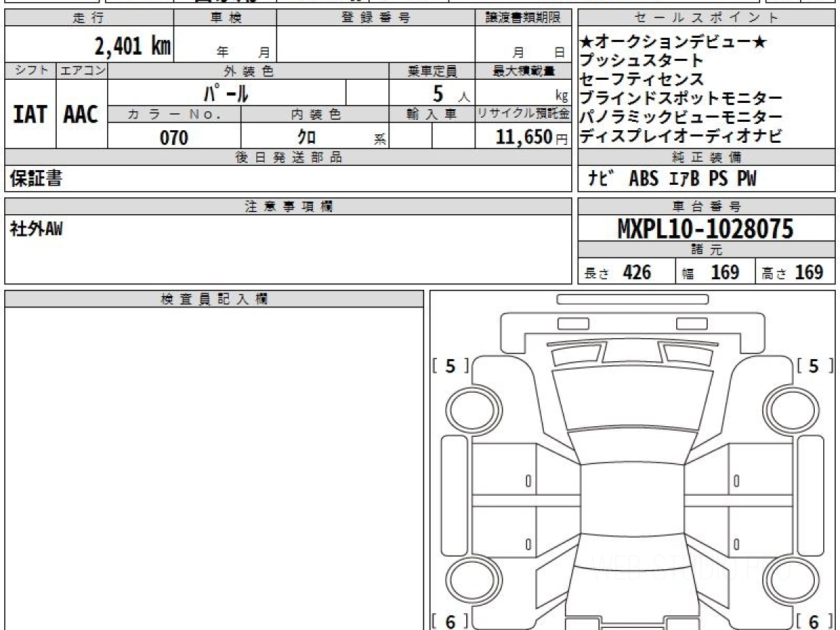Click the 社外AW note

tap(36, 229)
